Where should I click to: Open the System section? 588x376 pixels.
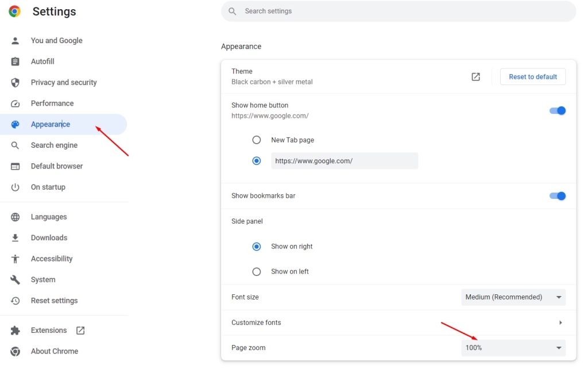pos(43,280)
